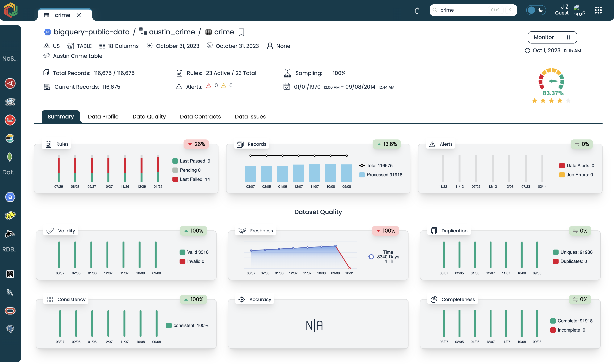Toggle Last Failed legend in Rules chart
This screenshot has height=364, width=614.
[x=191, y=179]
